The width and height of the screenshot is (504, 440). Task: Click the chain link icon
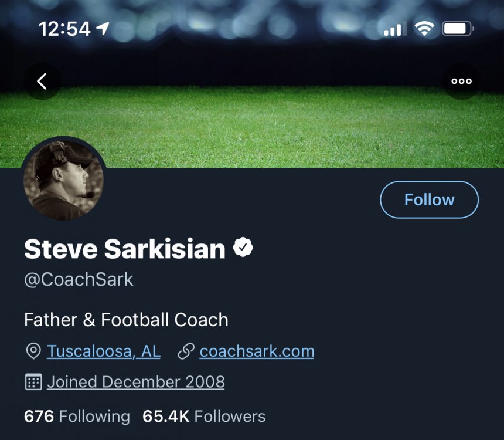coord(186,351)
